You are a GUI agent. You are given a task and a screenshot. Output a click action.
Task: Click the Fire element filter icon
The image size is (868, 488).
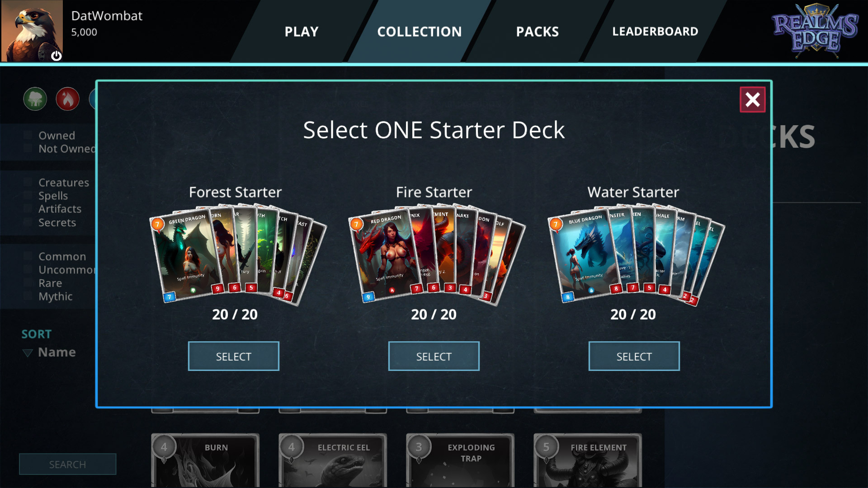coord(68,99)
